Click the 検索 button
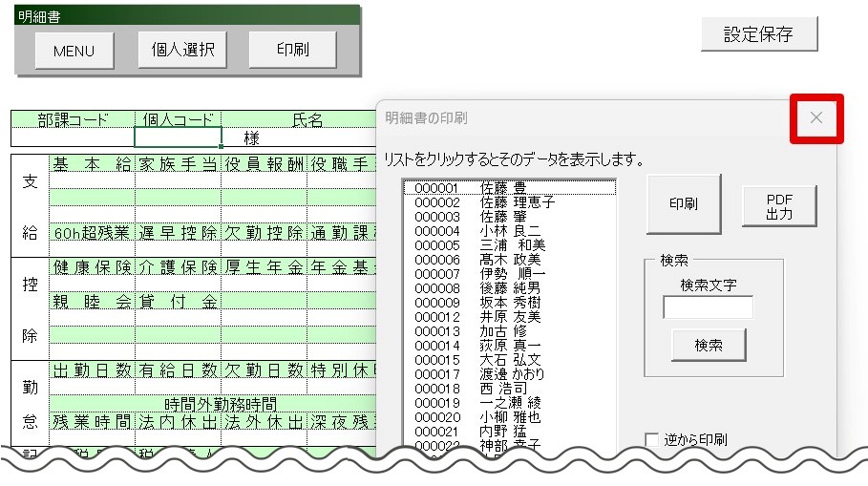The image size is (868, 486). 709,345
